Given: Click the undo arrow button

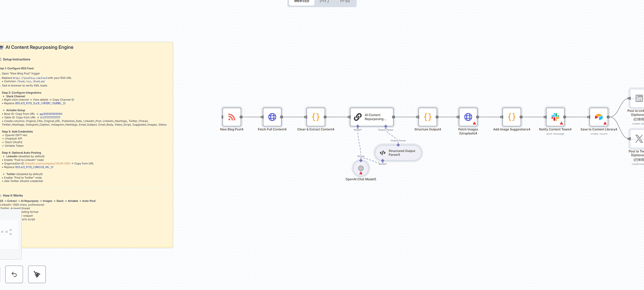Looking at the screenshot, I should pos(14,274).
